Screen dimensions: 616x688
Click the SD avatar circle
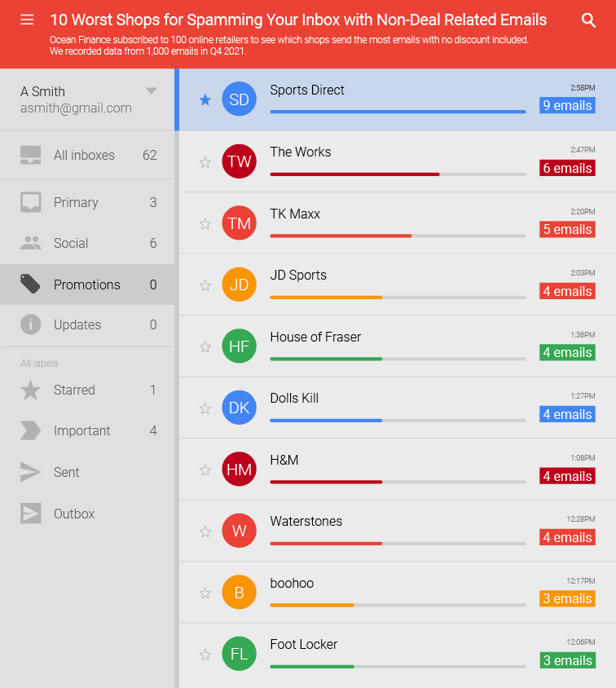pos(239,99)
